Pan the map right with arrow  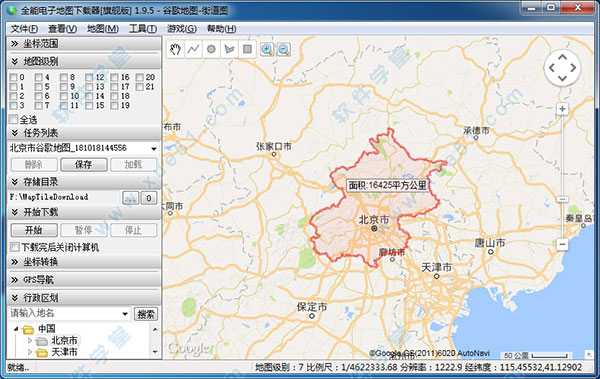click(573, 68)
